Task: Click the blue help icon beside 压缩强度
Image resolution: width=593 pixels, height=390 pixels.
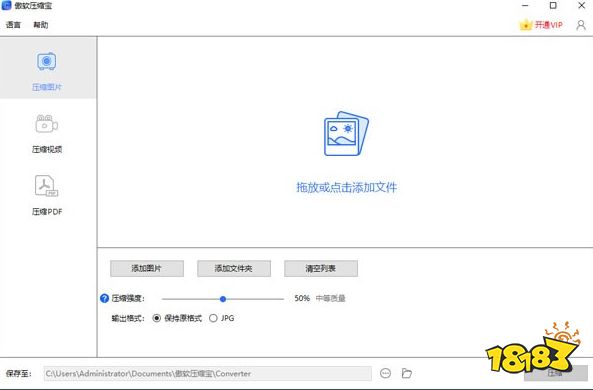Action: pos(104,298)
